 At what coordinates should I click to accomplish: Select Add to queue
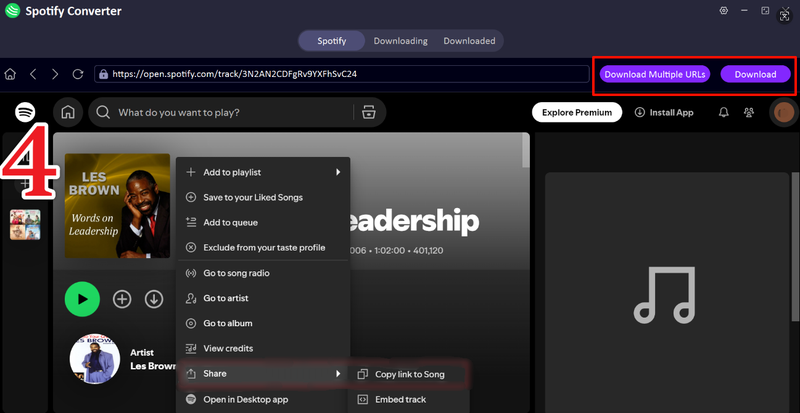(263, 223)
